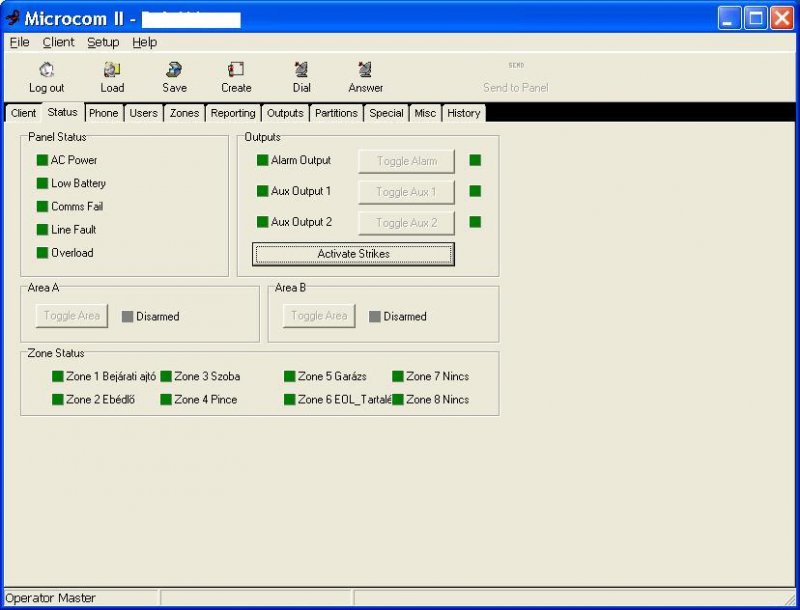Click the Zone 5 Garázs label
Viewport: 800px width, 610px height.
click(x=332, y=376)
